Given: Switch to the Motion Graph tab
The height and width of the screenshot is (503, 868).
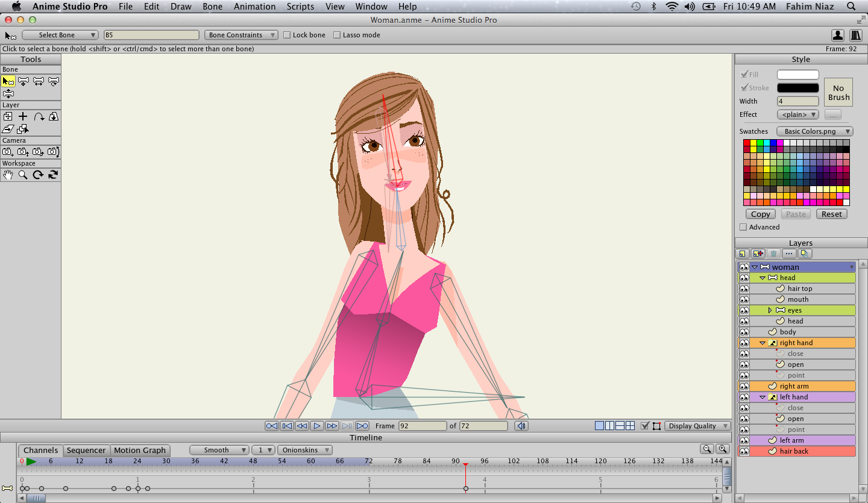Looking at the screenshot, I should point(139,450).
